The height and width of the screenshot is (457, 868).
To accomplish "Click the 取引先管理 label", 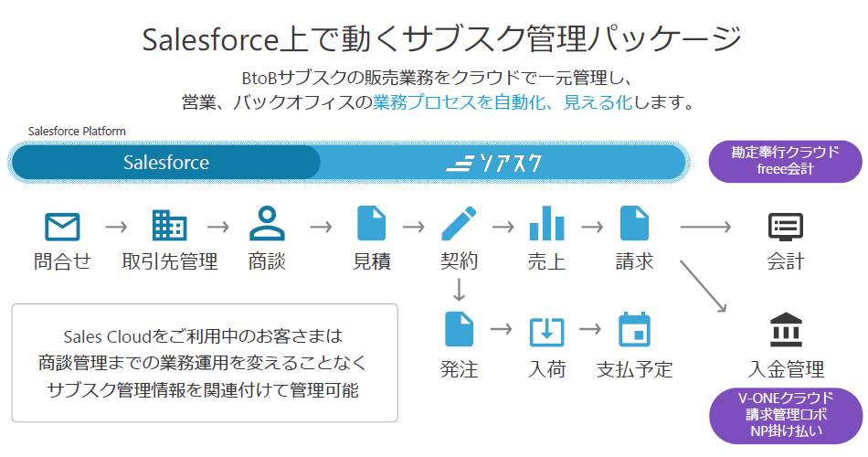I will coord(169,260).
